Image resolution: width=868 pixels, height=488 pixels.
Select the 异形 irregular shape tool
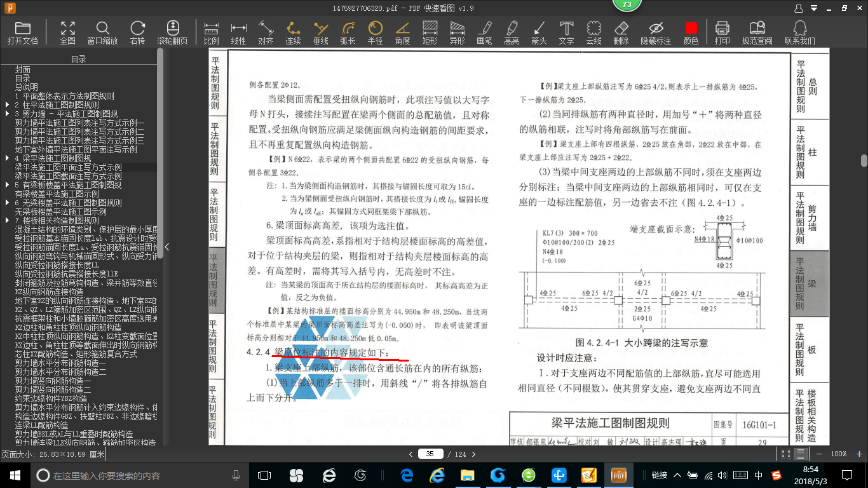(x=457, y=32)
